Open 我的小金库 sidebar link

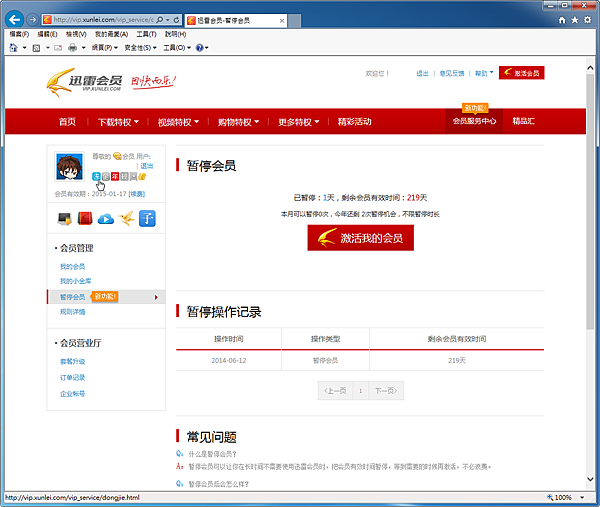click(x=75, y=281)
